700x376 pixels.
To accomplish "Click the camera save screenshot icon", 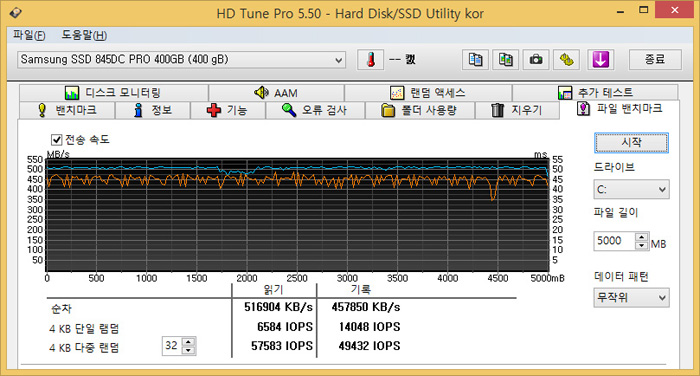I will pos(536,59).
